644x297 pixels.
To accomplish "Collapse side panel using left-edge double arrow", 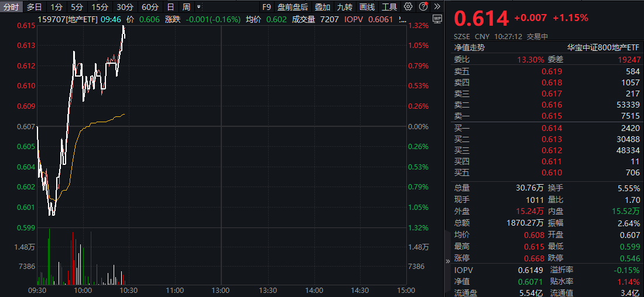I will click(448, 261).
